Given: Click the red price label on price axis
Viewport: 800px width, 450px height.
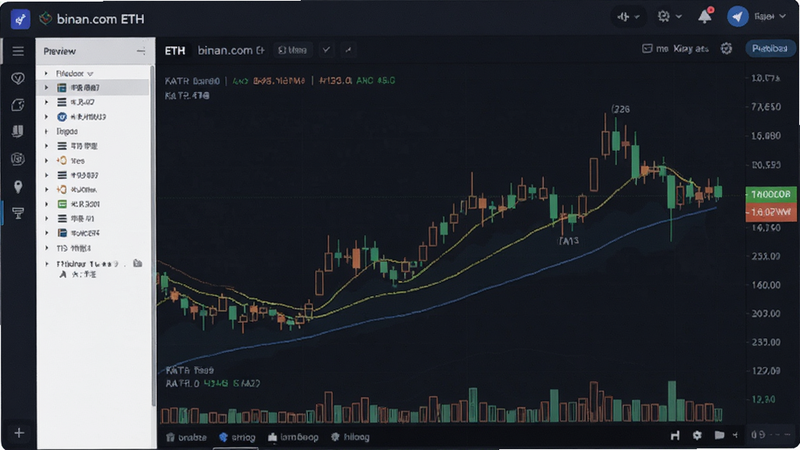Looking at the screenshot, I should click(x=770, y=212).
